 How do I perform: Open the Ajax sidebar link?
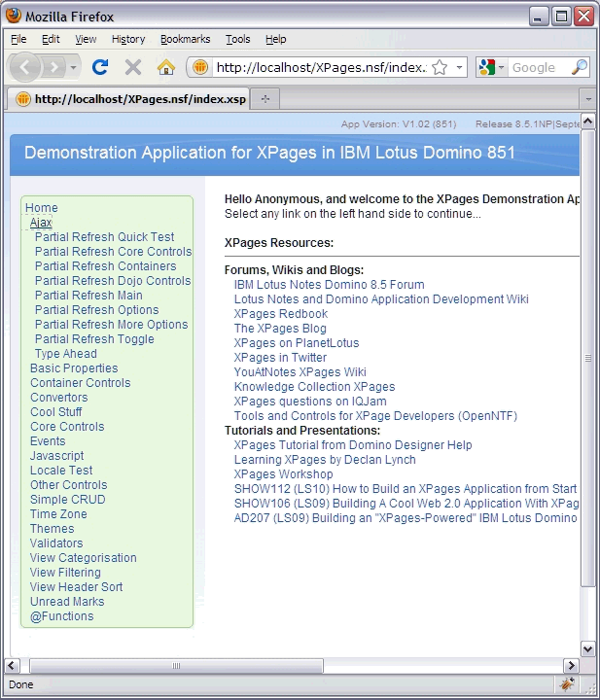[x=41, y=223]
